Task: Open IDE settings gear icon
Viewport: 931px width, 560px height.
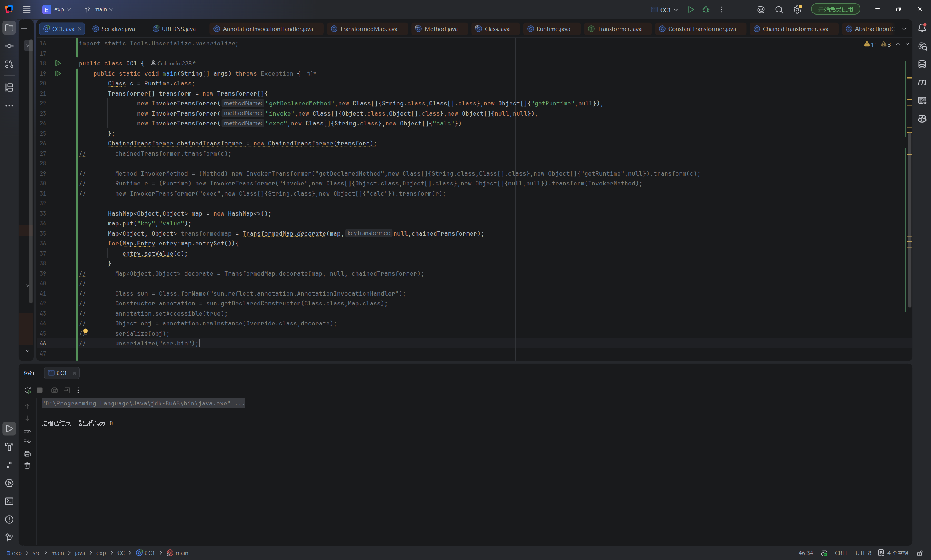Action: 797,9
